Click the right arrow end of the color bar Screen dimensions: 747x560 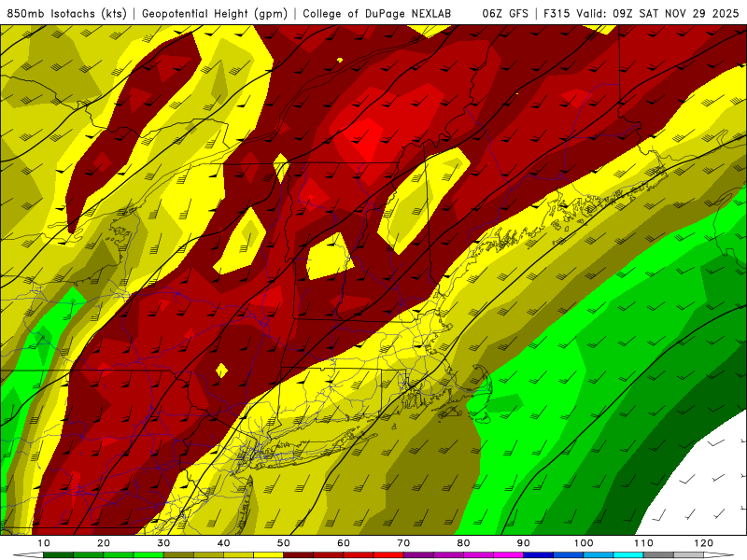point(718,555)
